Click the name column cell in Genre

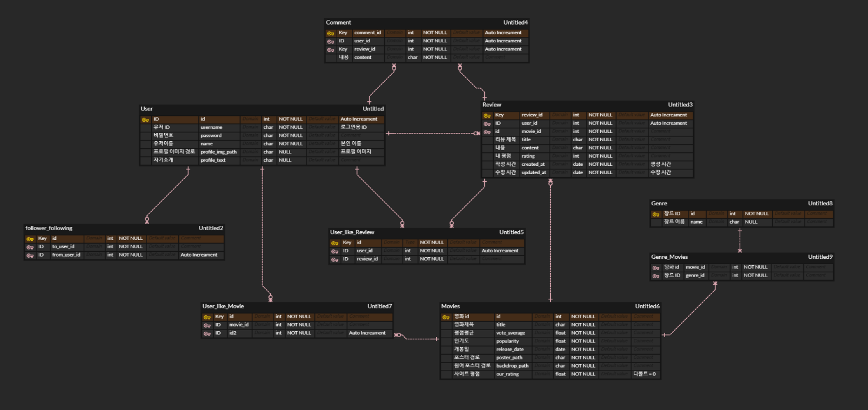697,222
